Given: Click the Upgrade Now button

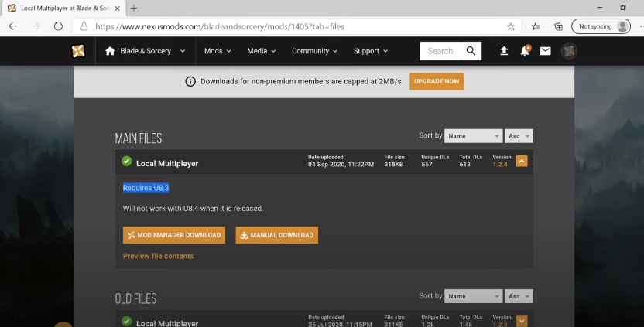Looking at the screenshot, I should (437, 81).
